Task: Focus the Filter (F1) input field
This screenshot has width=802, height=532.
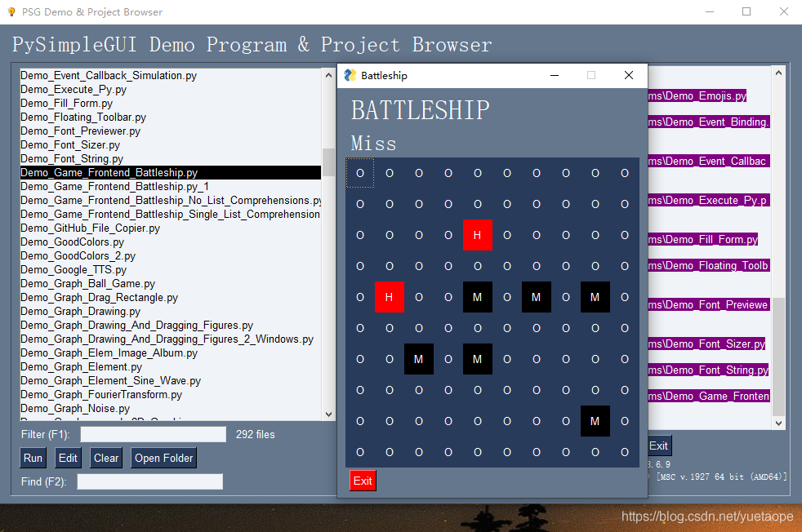Action: pos(154,434)
